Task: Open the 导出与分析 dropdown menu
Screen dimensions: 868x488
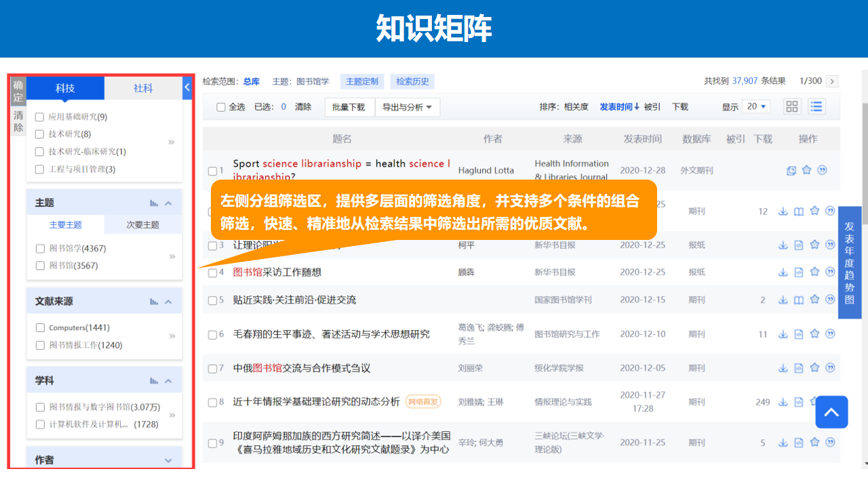Action: coord(407,107)
